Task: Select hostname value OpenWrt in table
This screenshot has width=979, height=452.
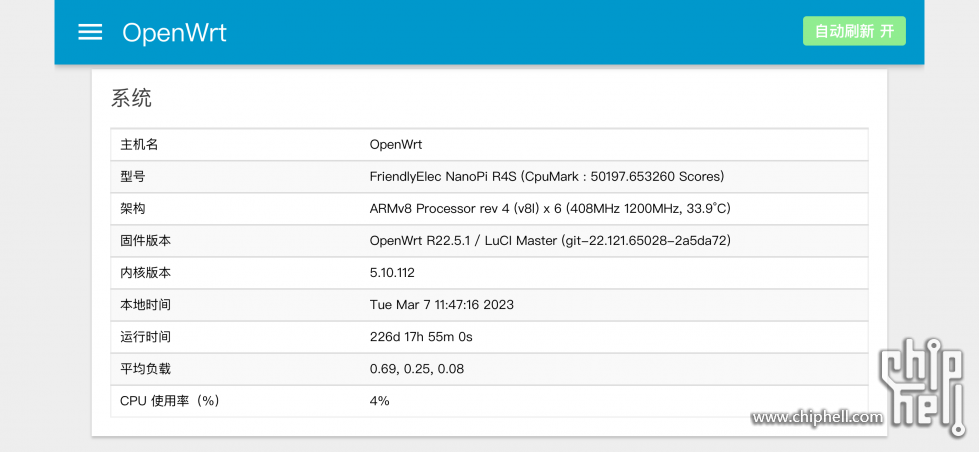Action: (x=396, y=145)
